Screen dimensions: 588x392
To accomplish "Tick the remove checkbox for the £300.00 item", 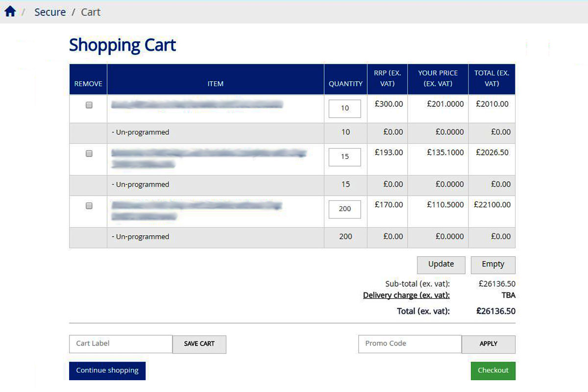I will pos(89,105).
